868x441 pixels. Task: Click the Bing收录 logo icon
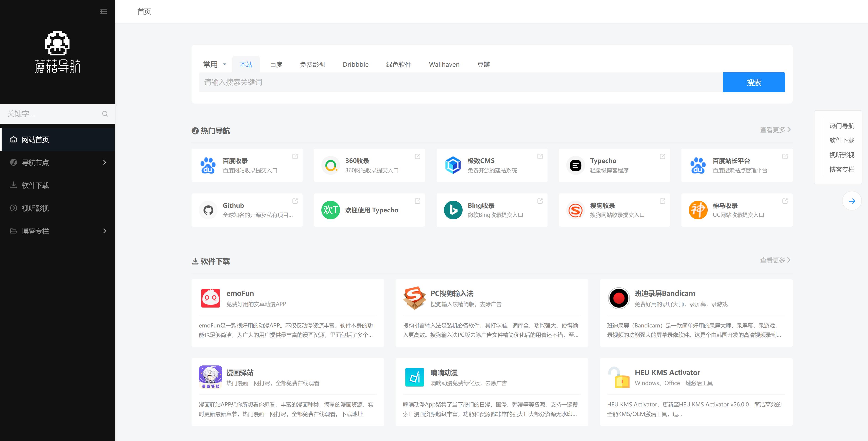[453, 210]
